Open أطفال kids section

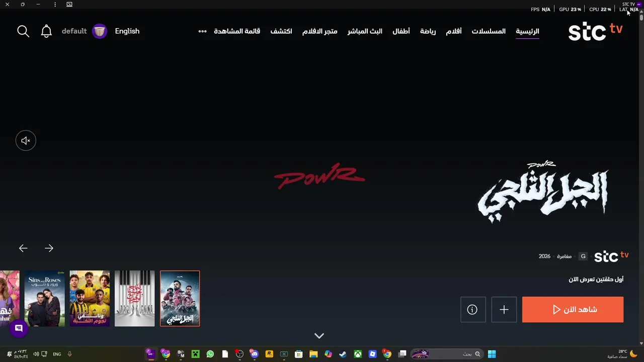(x=401, y=31)
